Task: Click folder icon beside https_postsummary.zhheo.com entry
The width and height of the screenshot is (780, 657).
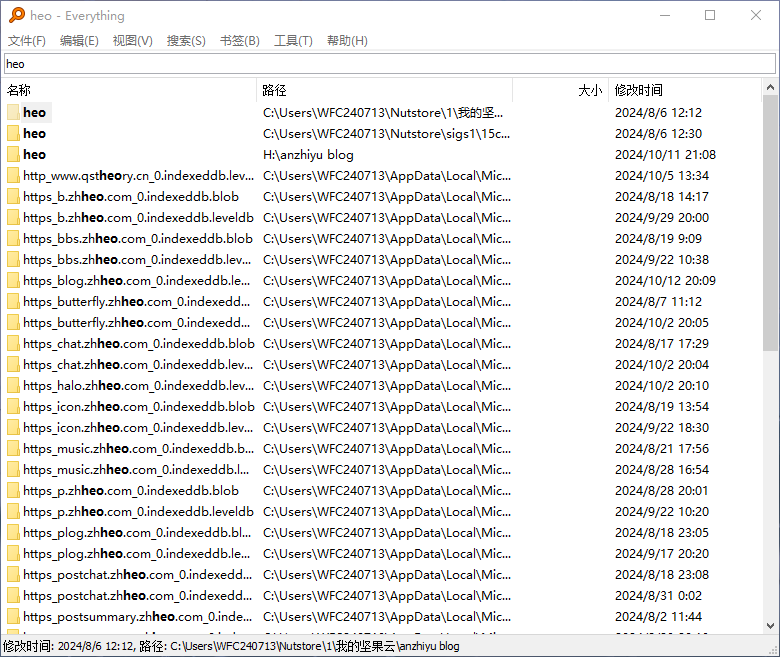Action: [x=14, y=617]
